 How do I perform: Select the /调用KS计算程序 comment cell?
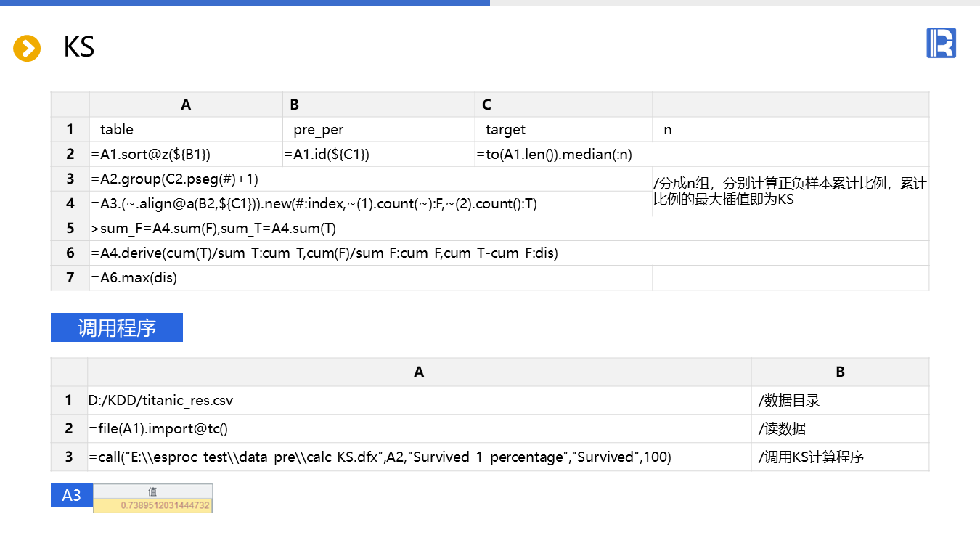pyautogui.click(x=840, y=457)
